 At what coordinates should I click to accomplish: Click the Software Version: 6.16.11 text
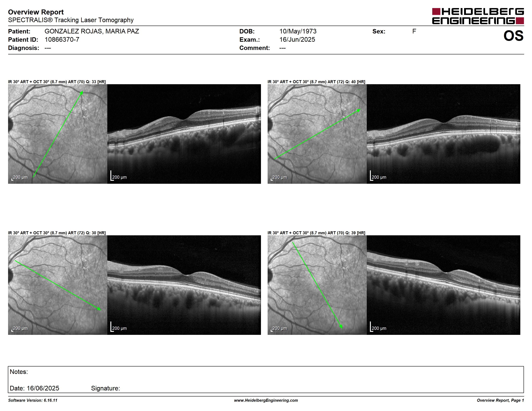click(x=33, y=400)
